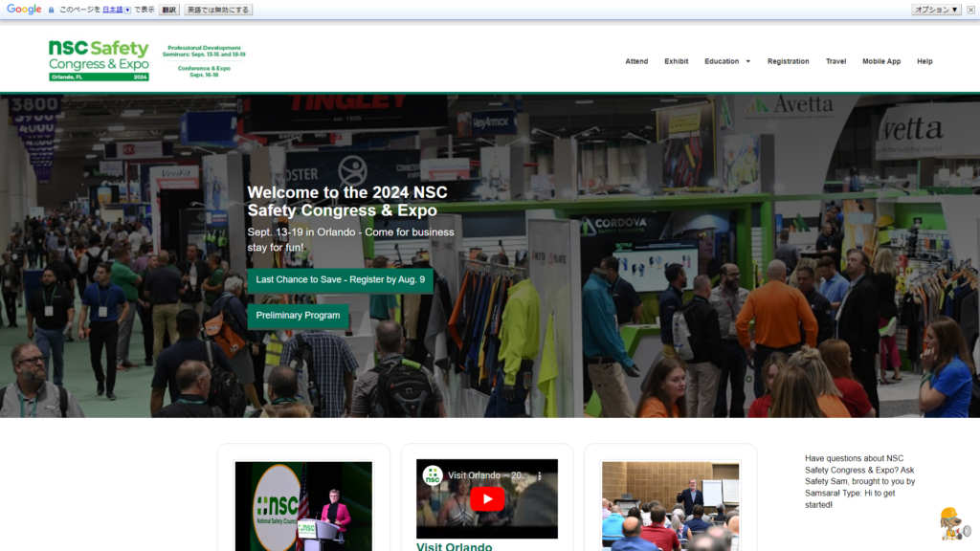
Task: Click the 翻訳 translate button
Action: click(x=168, y=10)
